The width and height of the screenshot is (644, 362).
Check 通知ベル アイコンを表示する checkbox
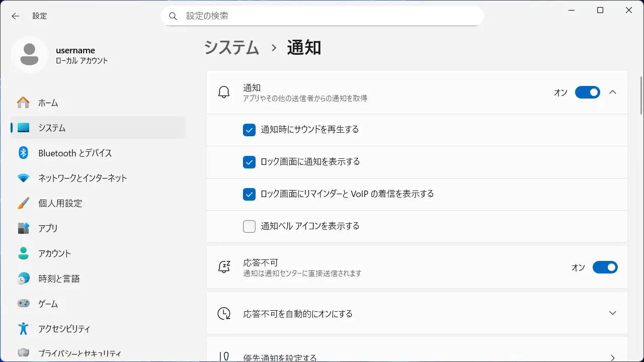[x=249, y=226]
